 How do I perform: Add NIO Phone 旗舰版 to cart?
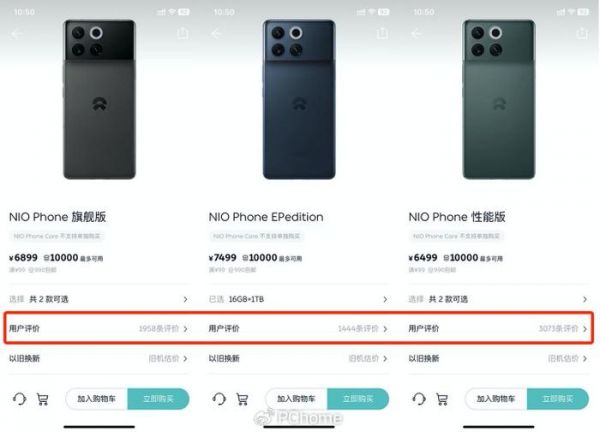(x=96, y=399)
